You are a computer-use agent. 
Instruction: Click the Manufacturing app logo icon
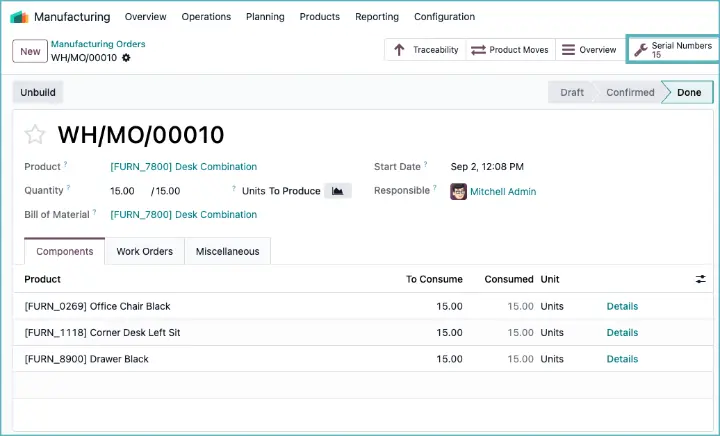[19, 17]
